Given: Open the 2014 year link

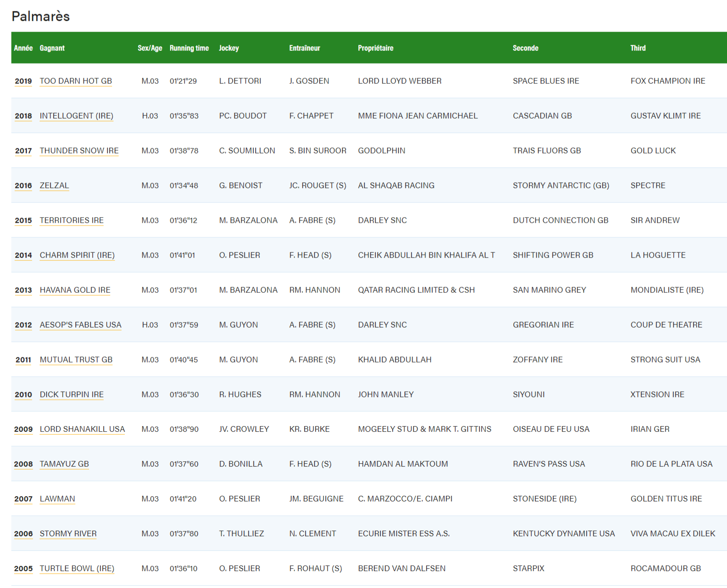Looking at the screenshot, I should pyautogui.click(x=23, y=255).
